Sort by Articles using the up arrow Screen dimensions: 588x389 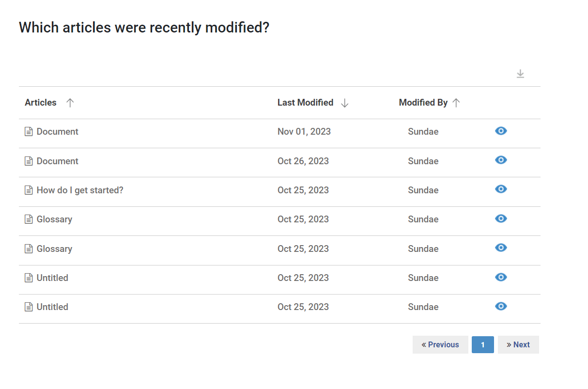(70, 103)
